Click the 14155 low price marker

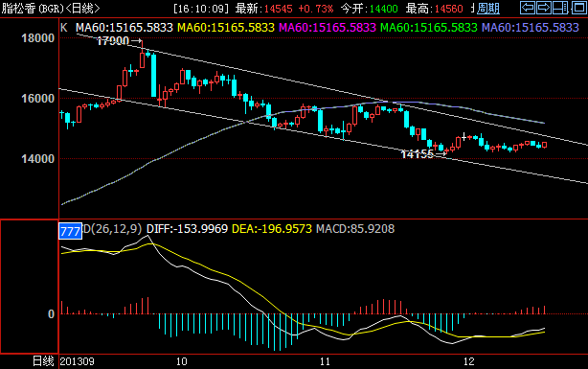(x=417, y=154)
